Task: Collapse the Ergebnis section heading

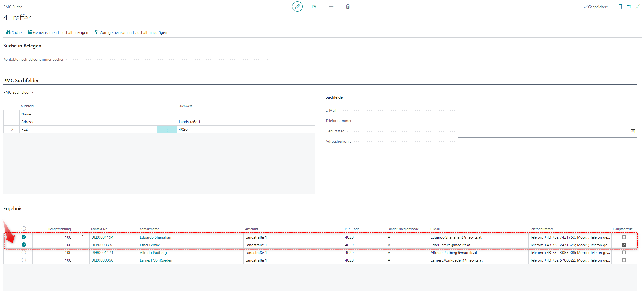Action: (x=13, y=209)
